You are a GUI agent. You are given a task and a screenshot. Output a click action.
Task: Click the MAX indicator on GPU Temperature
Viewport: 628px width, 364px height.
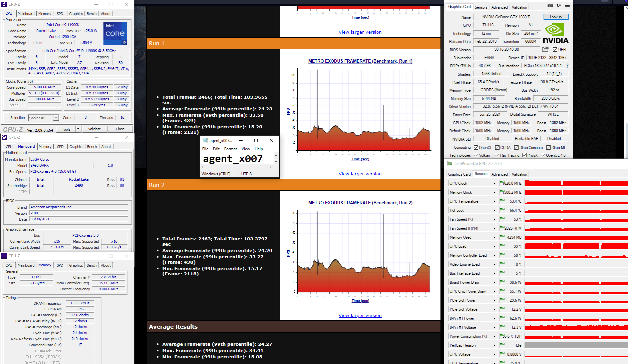tap(503, 200)
